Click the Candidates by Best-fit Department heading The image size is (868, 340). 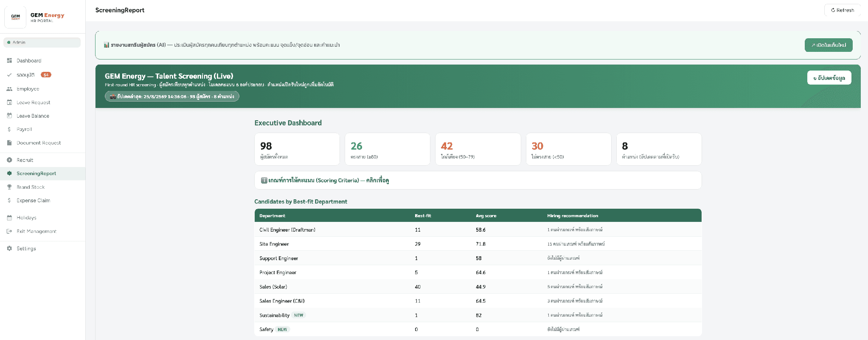click(301, 201)
